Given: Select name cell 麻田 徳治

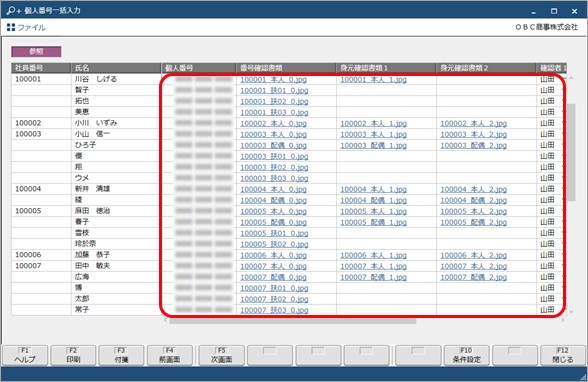Looking at the screenshot, I should (x=116, y=211).
